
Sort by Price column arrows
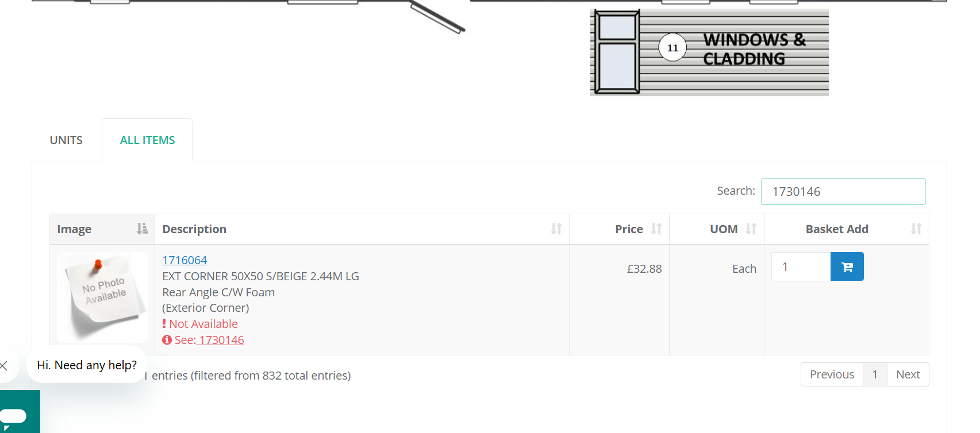tap(656, 229)
